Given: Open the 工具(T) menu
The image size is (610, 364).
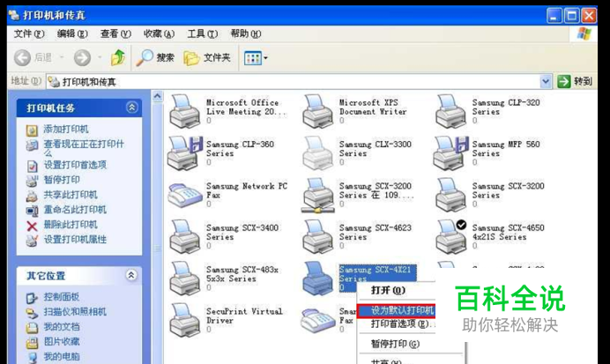Looking at the screenshot, I should point(202,34).
